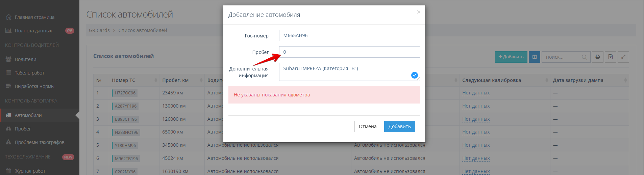This screenshot has height=175, width=644.
Task: Click the blue Добавить button in dialog
Action: tap(399, 126)
